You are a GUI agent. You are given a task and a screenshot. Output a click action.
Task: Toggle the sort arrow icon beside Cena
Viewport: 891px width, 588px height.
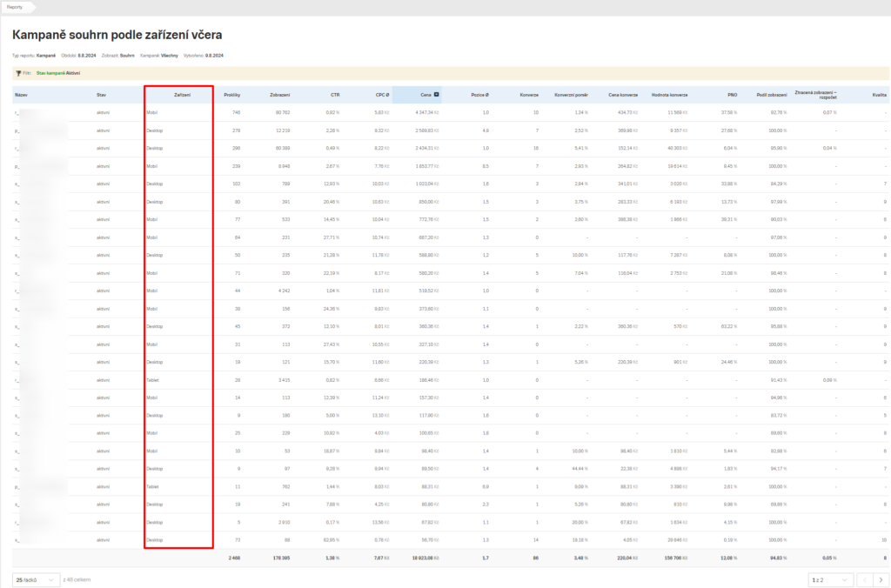pos(437,94)
